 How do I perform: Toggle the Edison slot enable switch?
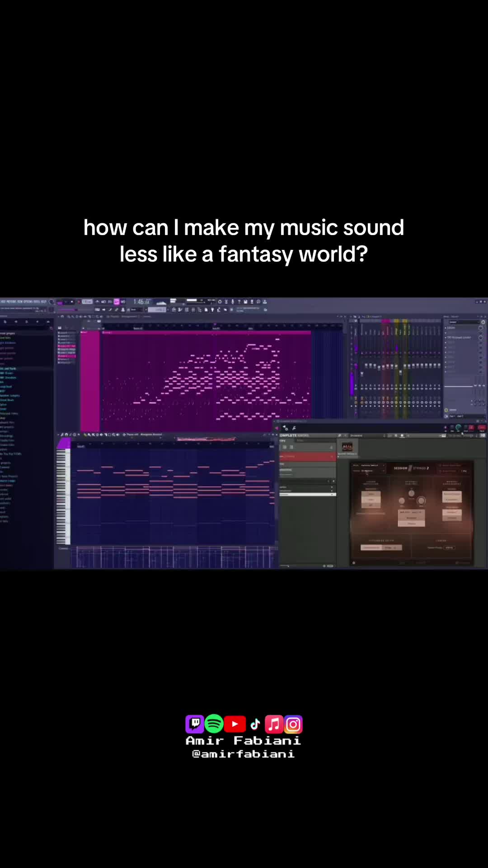click(x=480, y=328)
